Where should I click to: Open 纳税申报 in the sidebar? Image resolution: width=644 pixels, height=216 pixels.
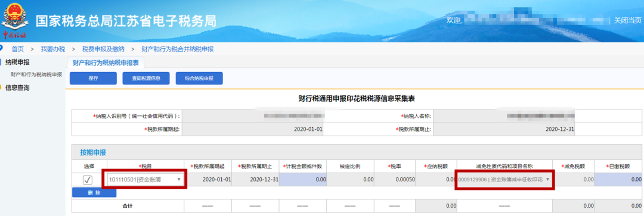pos(18,62)
